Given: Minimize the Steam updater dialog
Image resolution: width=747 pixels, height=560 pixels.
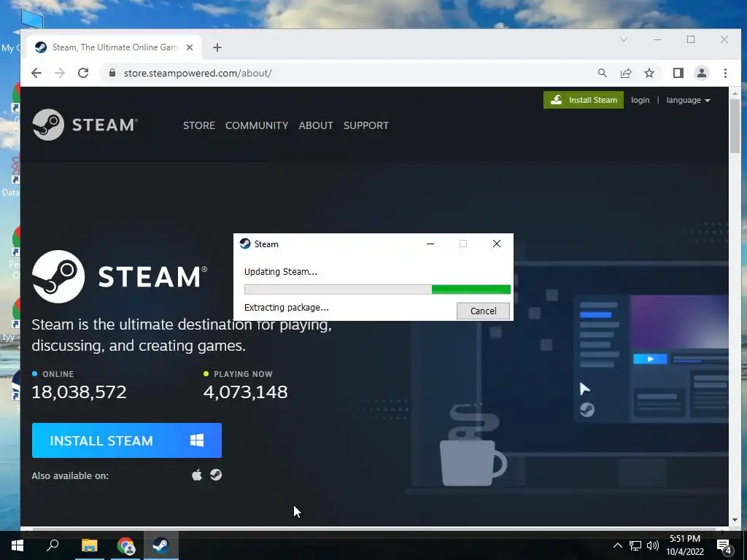Looking at the screenshot, I should click(x=430, y=244).
